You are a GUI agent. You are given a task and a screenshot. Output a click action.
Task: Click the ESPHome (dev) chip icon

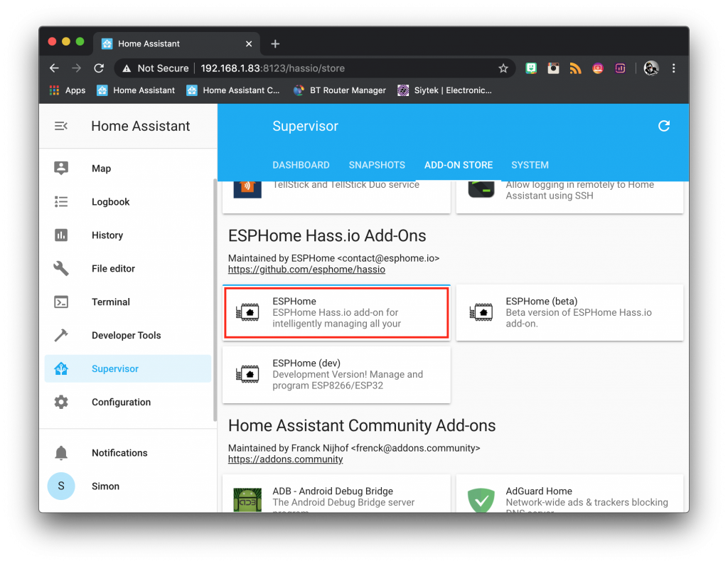[247, 374]
